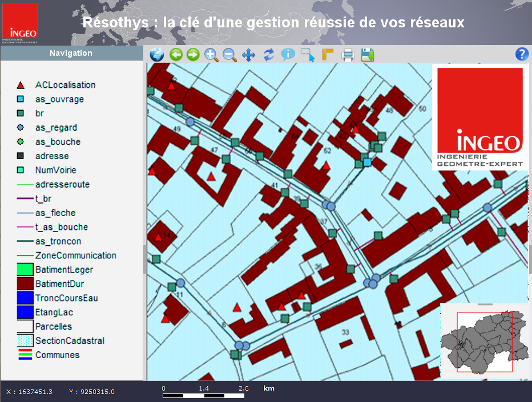Go forward to next map view
The image size is (532, 402).
pos(193,55)
